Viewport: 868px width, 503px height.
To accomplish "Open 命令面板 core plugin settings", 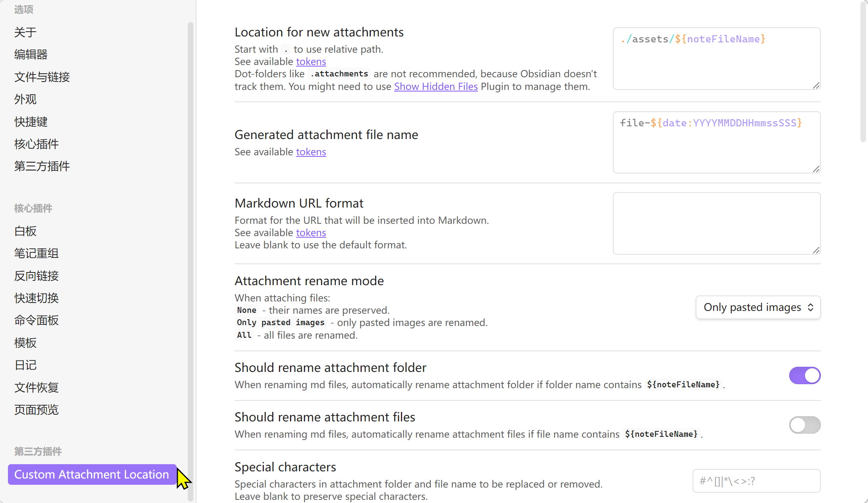I will click(x=36, y=320).
